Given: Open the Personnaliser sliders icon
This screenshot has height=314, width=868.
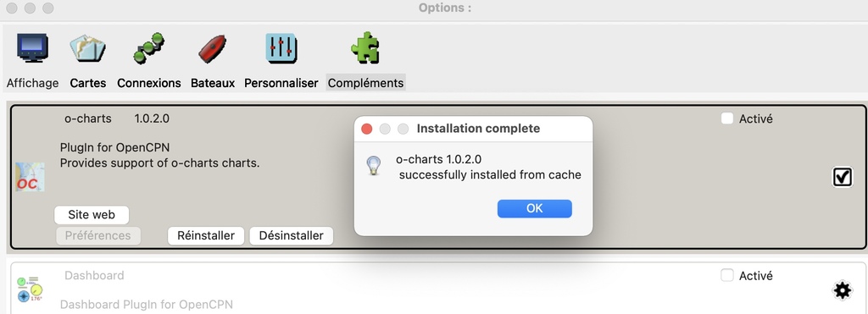Looking at the screenshot, I should click(x=281, y=47).
